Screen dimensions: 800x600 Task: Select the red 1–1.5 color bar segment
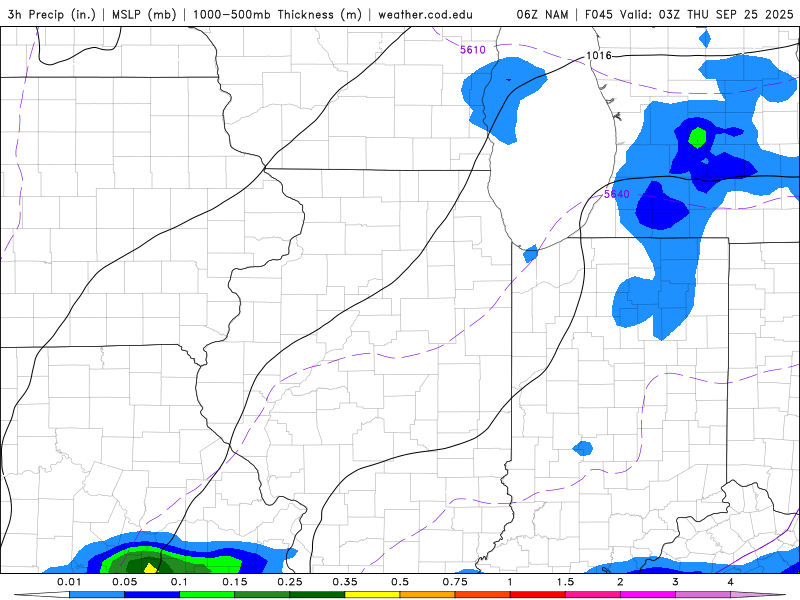[538, 595]
